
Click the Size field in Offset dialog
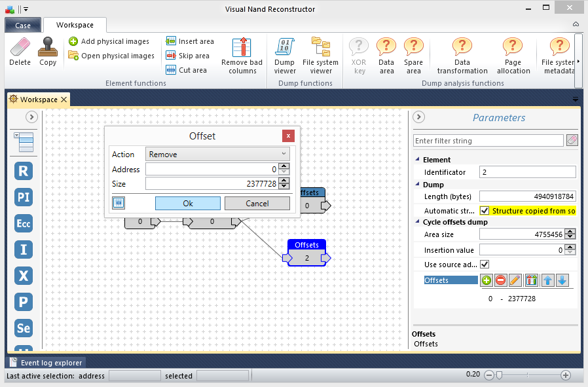[x=212, y=183]
